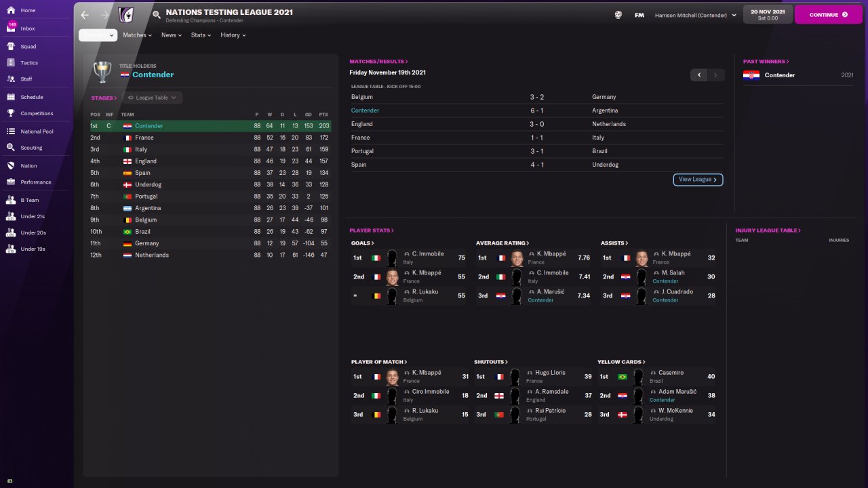Click the Tactics board icon

click(x=11, y=62)
